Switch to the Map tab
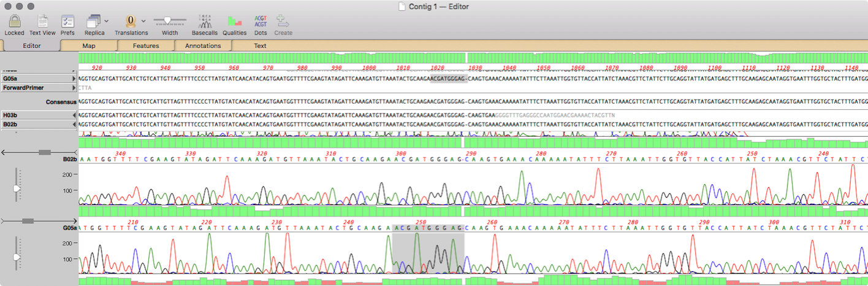Viewport: 868px width, 286px height. pos(89,45)
